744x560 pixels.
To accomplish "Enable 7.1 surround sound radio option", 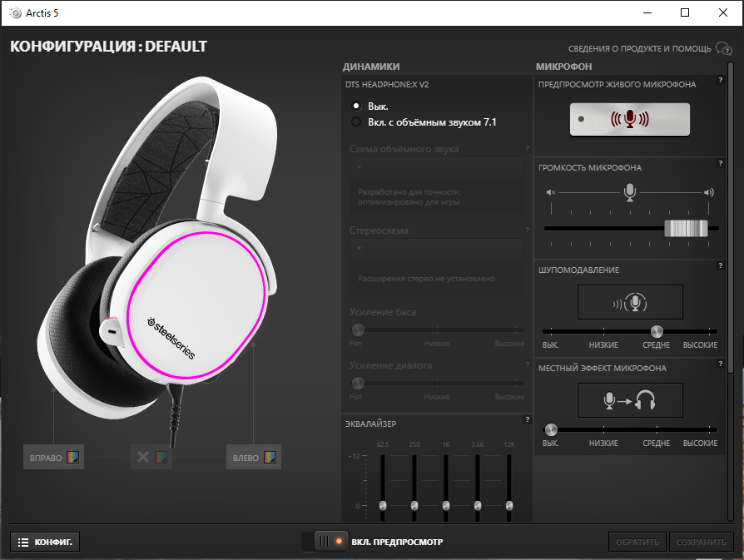I will [x=356, y=121].
